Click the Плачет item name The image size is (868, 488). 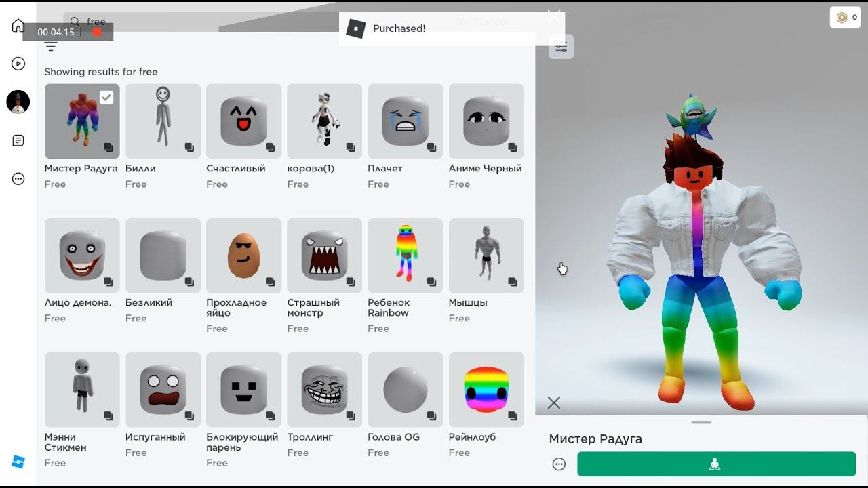point(385,169)
